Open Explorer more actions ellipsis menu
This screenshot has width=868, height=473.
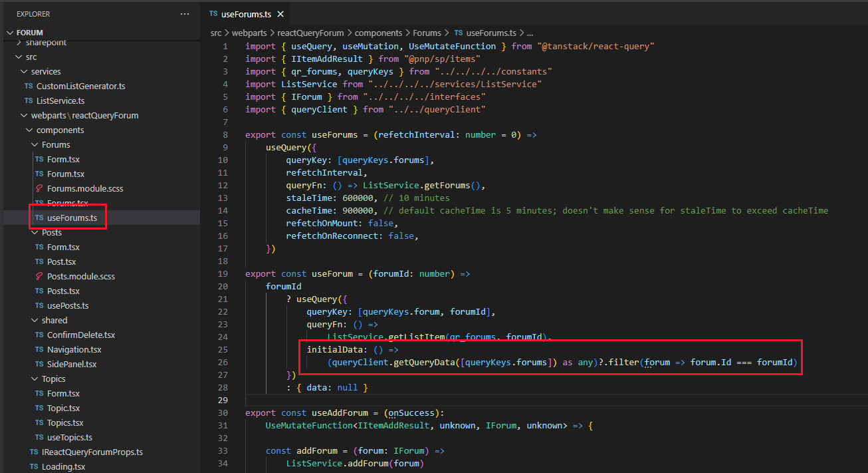click(x=185, y=14)
